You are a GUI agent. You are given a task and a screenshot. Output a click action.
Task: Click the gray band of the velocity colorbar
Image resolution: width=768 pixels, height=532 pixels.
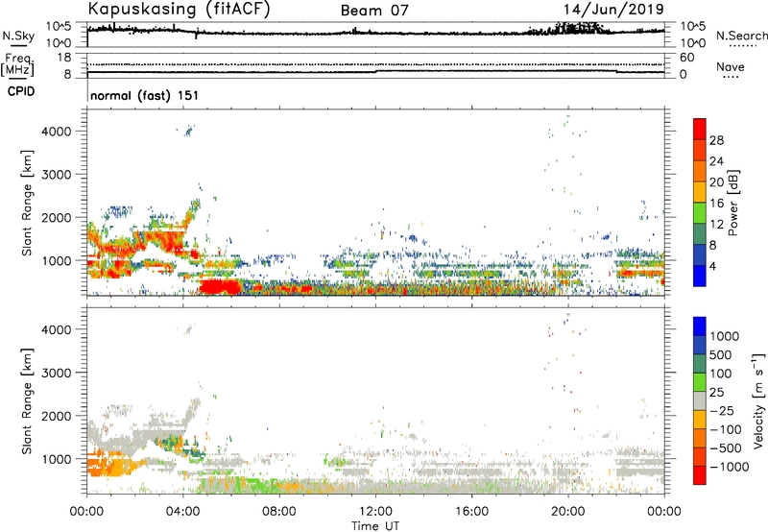point(700,400)
